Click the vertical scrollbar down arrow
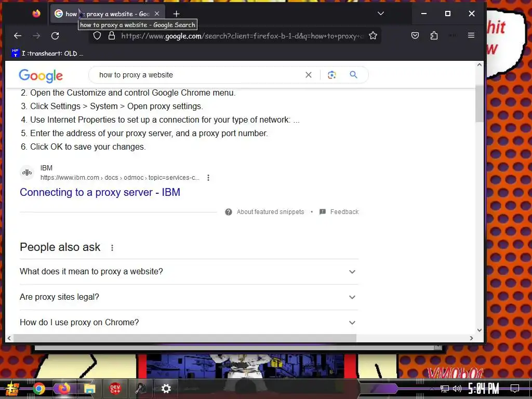Image resolution: width=532 pixels, height=399 pixels. click(x=479, y=330)
